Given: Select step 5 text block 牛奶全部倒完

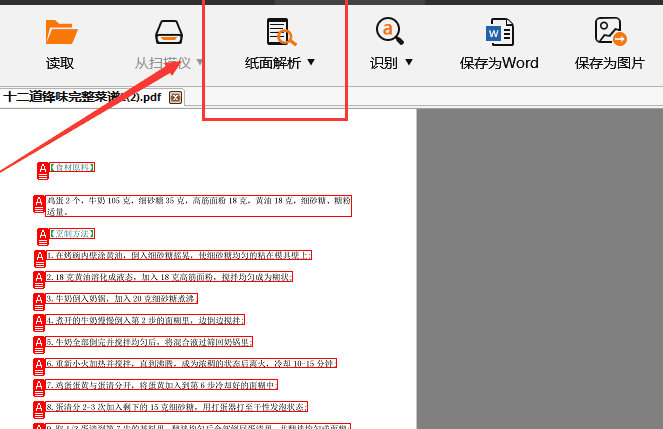Looking at the screenshot, I should [x=149, y=342].
